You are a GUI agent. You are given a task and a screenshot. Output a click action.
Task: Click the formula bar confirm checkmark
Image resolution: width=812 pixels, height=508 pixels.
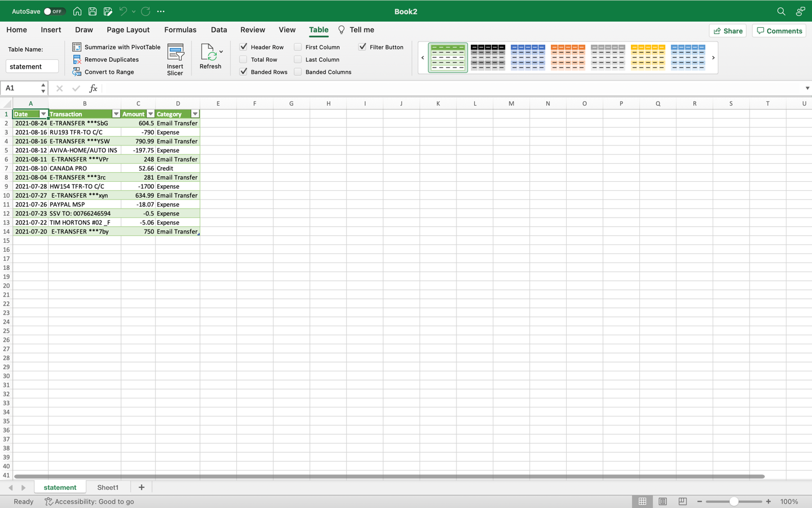tap(76, 89)
